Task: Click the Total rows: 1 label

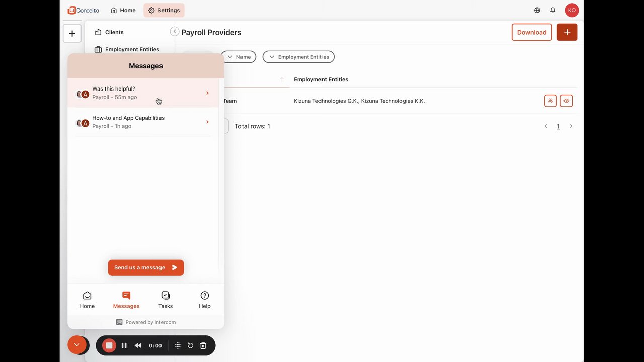Action: click(x=253, y=126)
